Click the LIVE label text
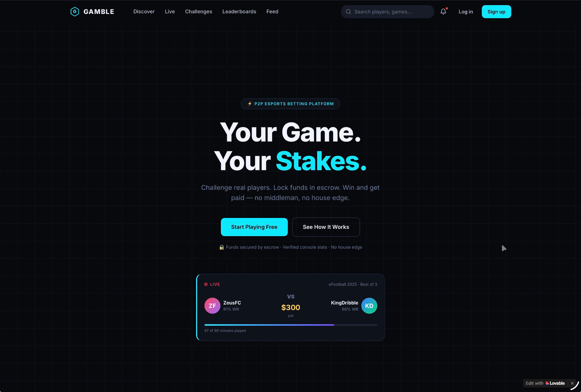This screenshot has width=581, height=392. click(215, 284)
